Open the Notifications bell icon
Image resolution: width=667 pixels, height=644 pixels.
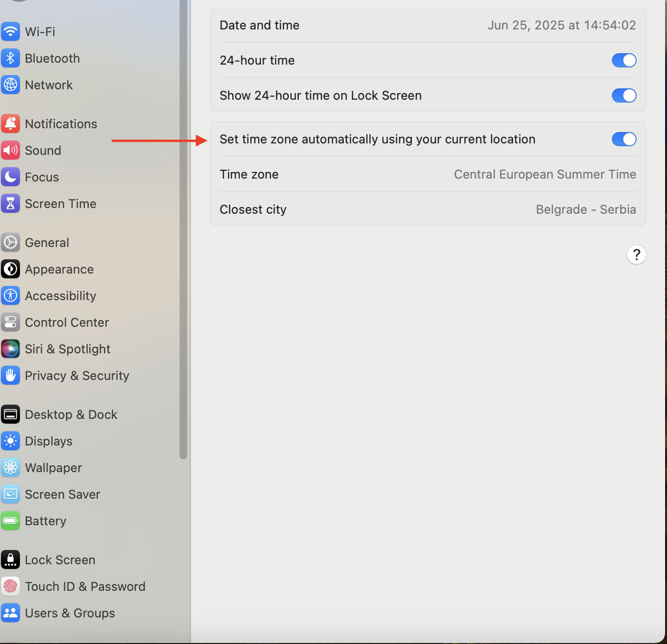(10, 124)
